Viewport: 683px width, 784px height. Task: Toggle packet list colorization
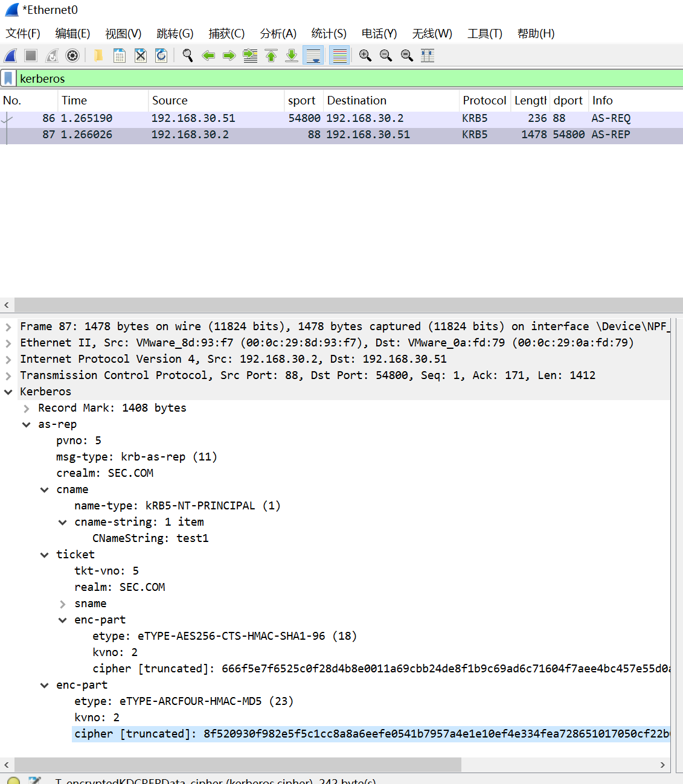pyautogui.click(x=340, y=56)
